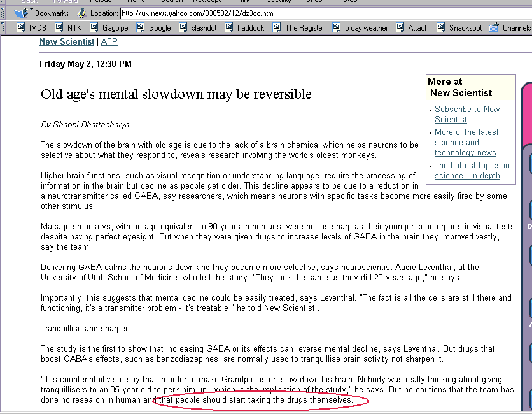Viewport: 532px width, 414px height.
Task: Click the Location URL input field
Action: [326, 13]
